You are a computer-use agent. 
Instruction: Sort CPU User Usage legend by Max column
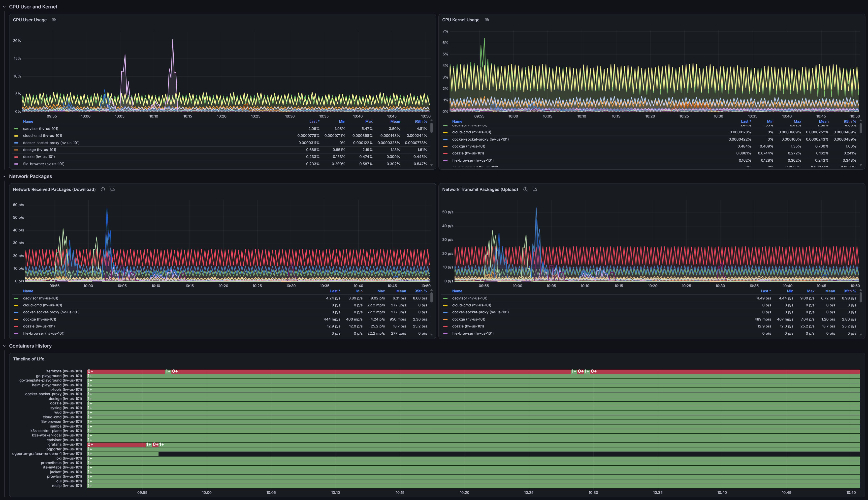pyautogui.click(x=369, y=121)
